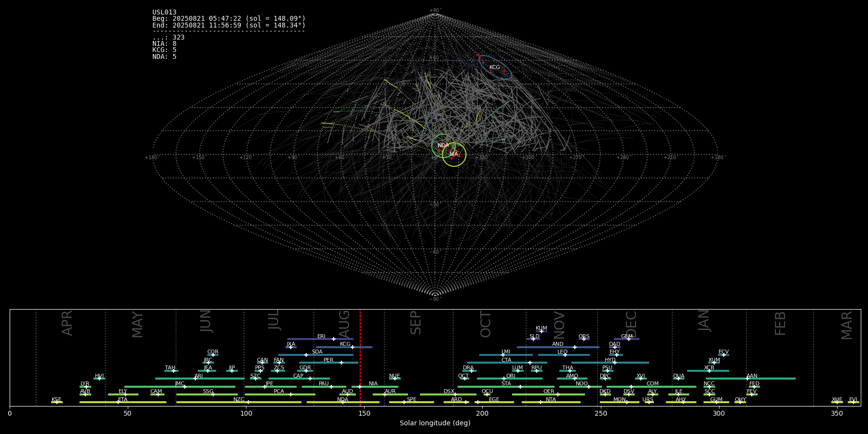This screenshot has height=434, width=868.
Task: Click the NDA label in the timeline chart
Action: 343,400
